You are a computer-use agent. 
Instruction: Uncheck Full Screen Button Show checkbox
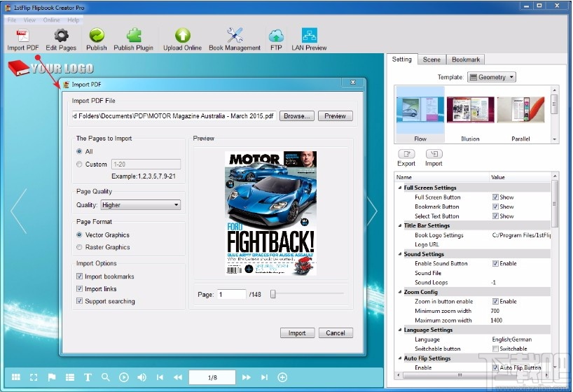(x=495, y=197)
